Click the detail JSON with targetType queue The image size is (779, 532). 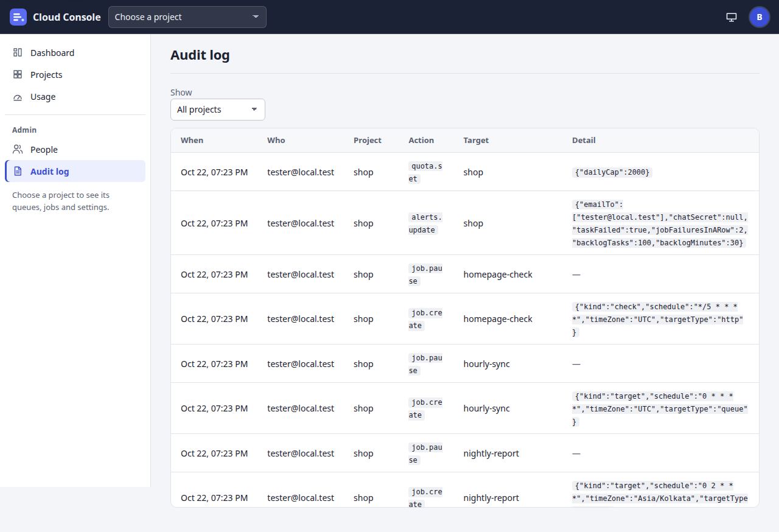click(x=660, y=408)
